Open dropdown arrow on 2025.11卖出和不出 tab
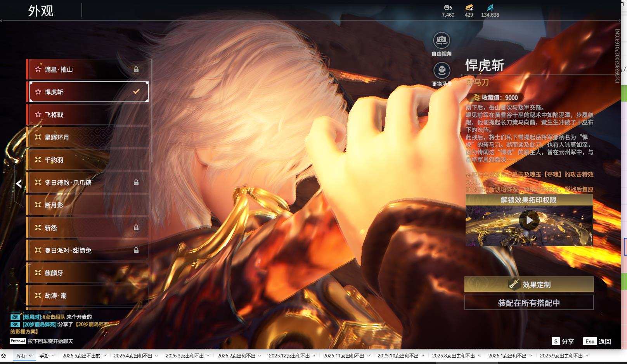The image size is (627, 364). [x=368, y=355]
